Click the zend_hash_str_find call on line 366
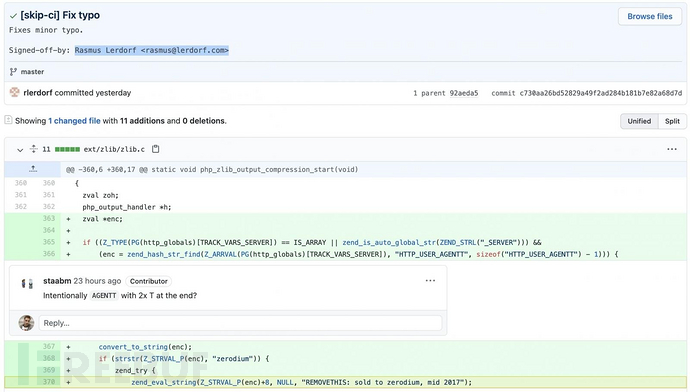This screenshot has width=690, height=392. click(164, 254)
